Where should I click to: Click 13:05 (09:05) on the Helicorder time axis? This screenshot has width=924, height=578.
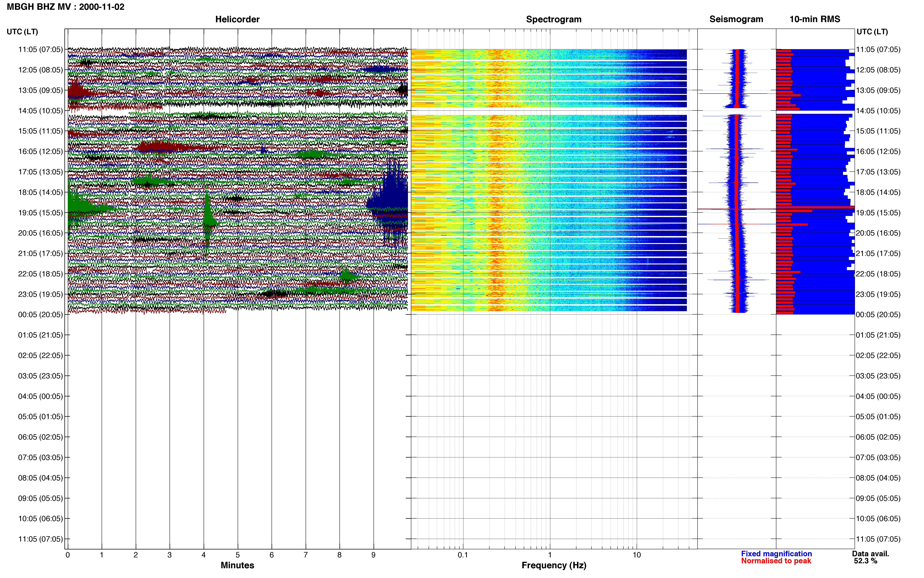pyautogui.click(x=41, y=90)
